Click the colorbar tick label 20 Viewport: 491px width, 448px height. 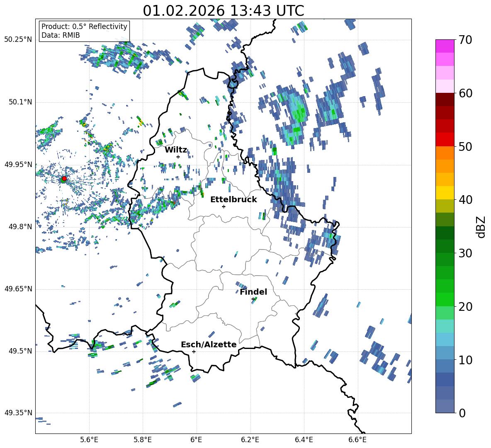[x=465, y=307]
